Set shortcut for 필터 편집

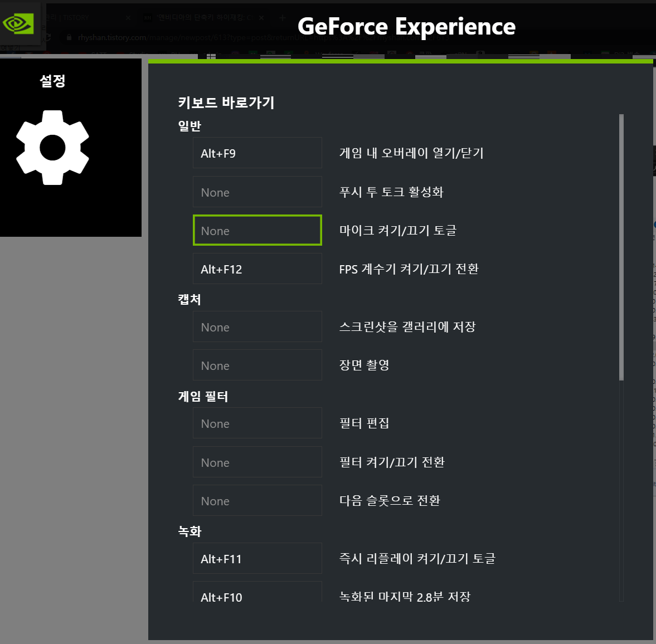pos(257,423)
